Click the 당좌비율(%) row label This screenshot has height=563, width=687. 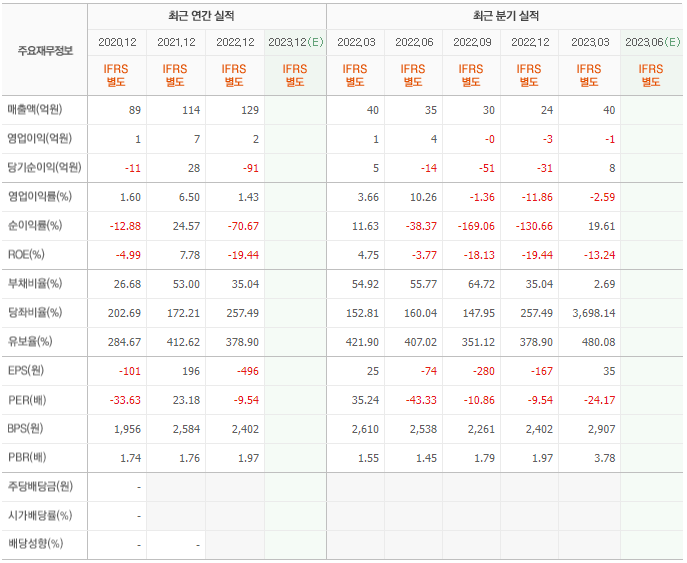tap(35, 312)
